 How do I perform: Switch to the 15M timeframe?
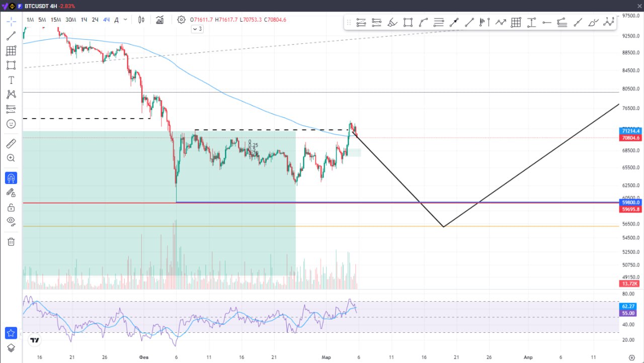tap(55, 20)
